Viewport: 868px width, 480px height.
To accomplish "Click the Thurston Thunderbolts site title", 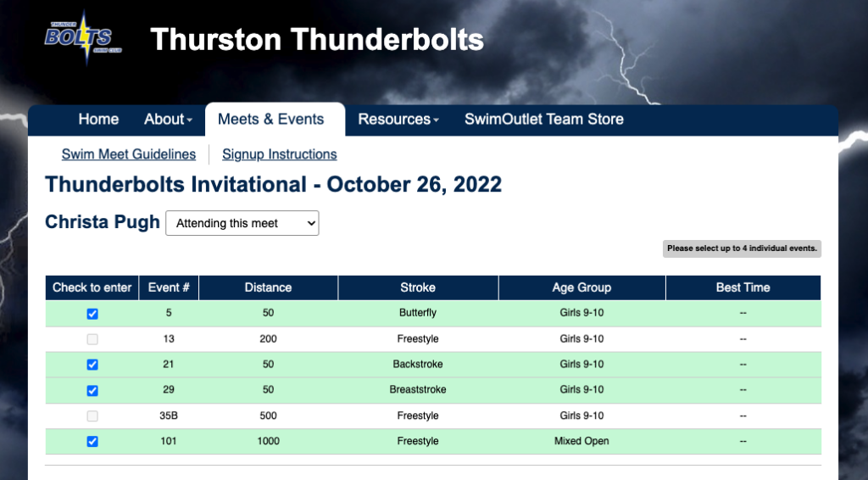I will pos(317,39).
